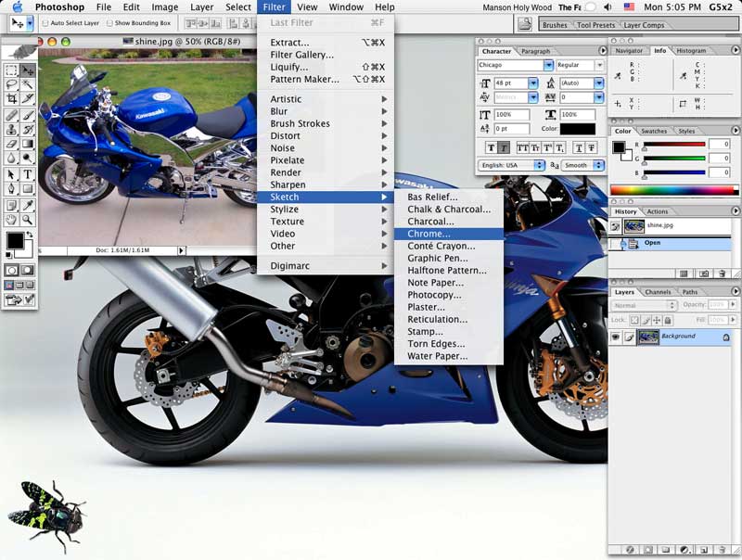Image resolution: width=742 pixels, height=560 pixels.
Task: Toggle Underline in Character panel
Action: (x=579, y=148)
